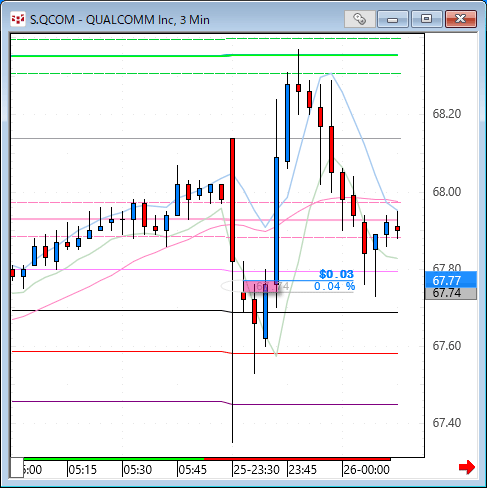Click the pink highlighted order box
487x488 pixels.
point(261,286)
